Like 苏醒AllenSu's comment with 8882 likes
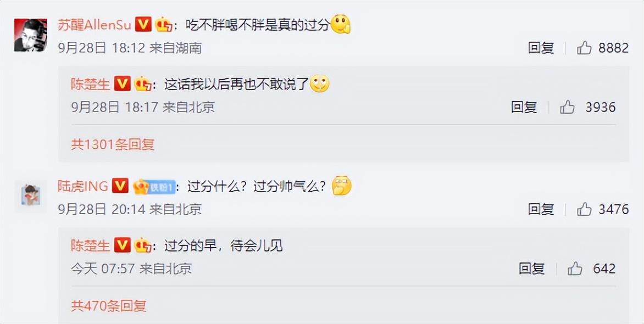The height and width of the screenshot is (324, 644). point(584,48)
